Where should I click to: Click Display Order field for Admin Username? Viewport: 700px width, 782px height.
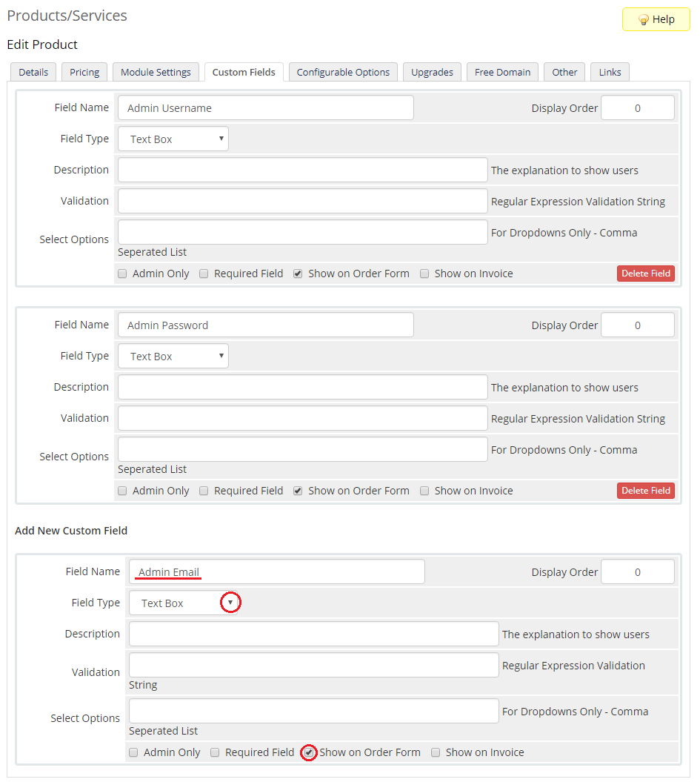(638, 107)
